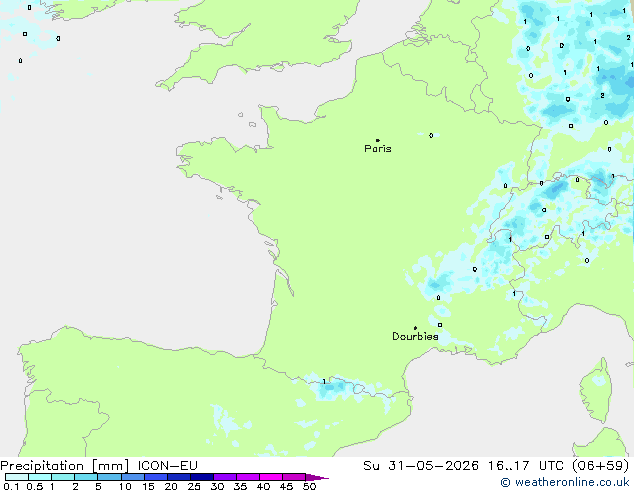
Task: Pick the 45–50 mm legend swatch
Action: [294, 477]
